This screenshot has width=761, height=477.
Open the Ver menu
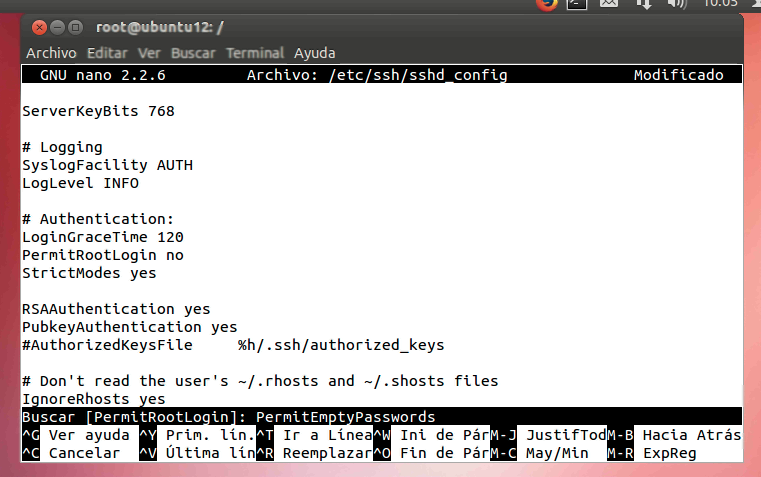149,53
